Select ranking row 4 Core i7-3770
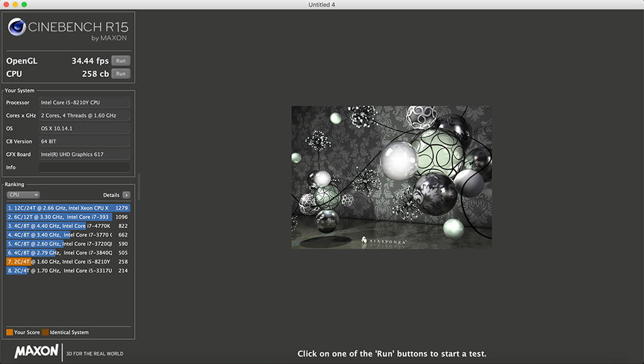The image size is (644, 364). pyautogui.click(x=68, y=235)
